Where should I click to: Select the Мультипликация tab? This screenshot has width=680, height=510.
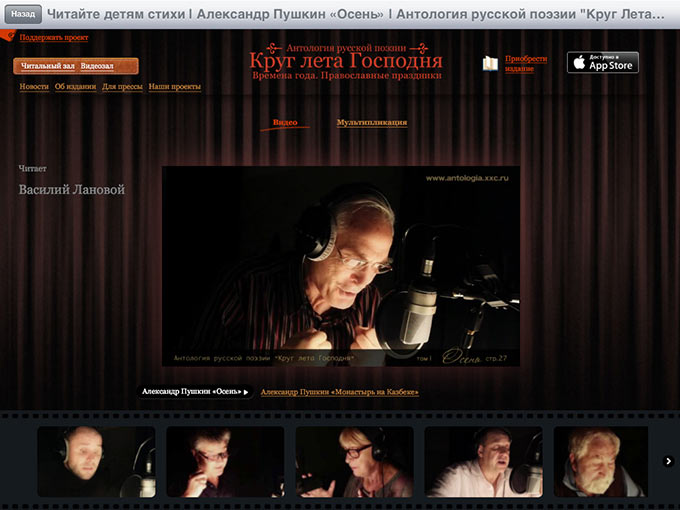point(372,123)
